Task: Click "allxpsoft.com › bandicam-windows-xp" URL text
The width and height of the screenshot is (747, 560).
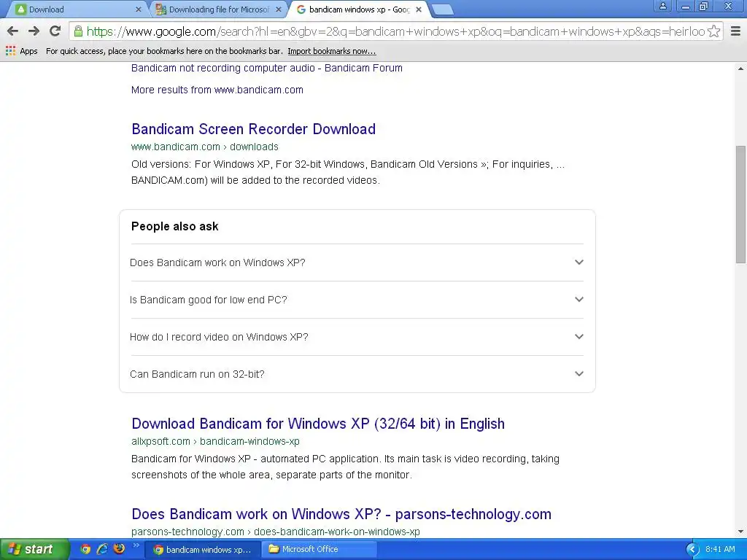Action: (215, 441)
